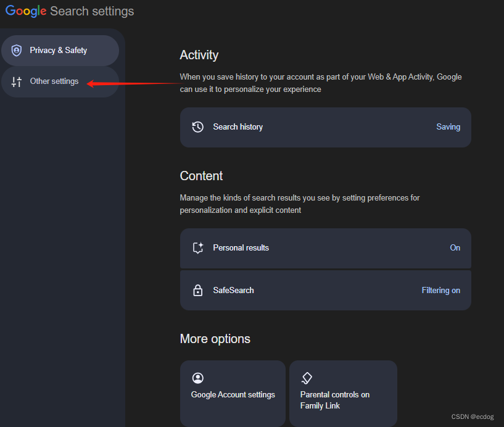The height and width of the screenshot is (427, 504).
Task: Click the More options heading
Action: [x=215, y=339]
